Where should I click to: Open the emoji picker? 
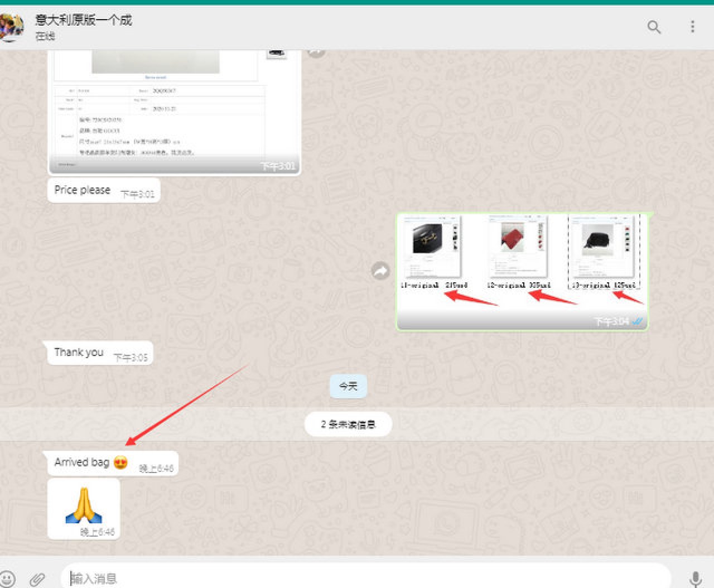click(8, 579)
